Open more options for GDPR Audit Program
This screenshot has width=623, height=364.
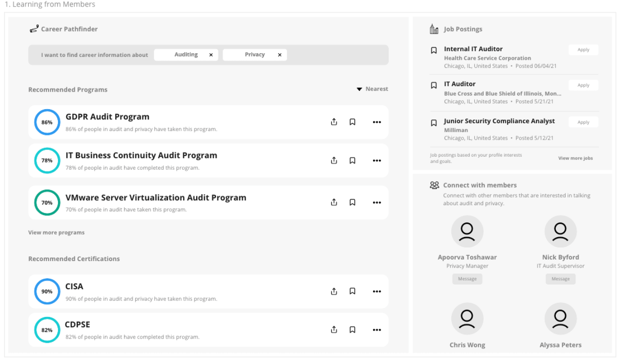[x=376, y=122]
